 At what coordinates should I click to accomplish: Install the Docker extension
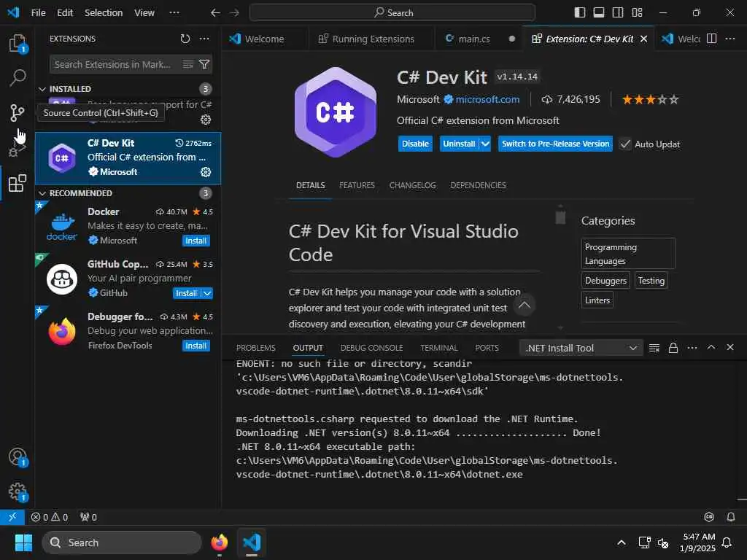(x=196, y=241)
